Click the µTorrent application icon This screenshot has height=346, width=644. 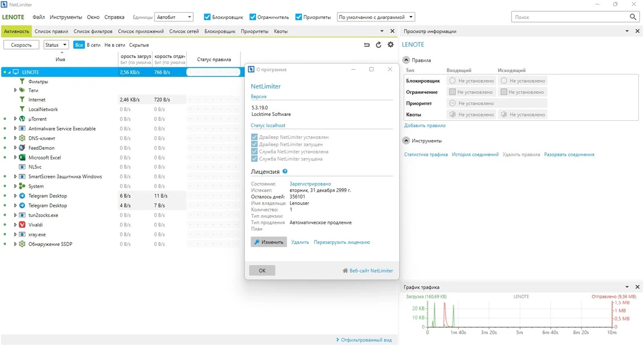[x=22, y=119]
